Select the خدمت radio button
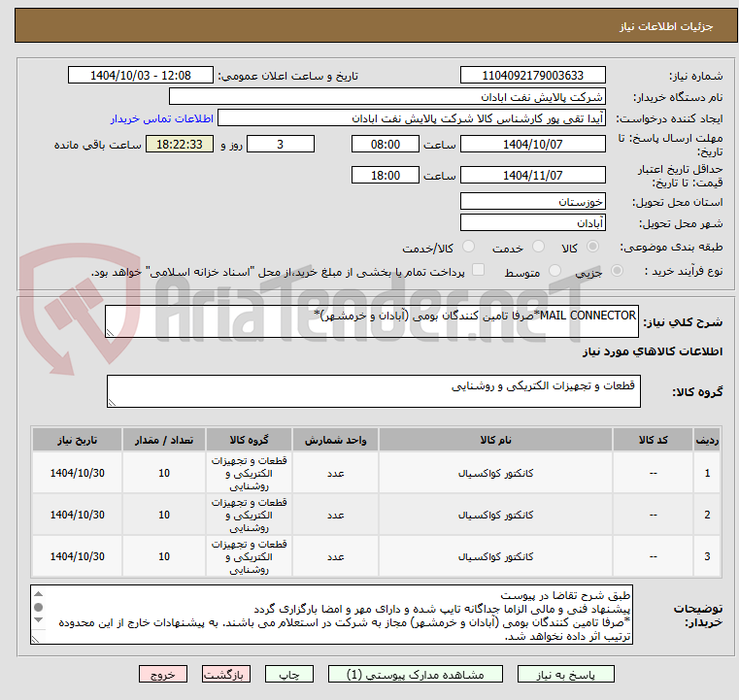 [x=538, y=247]
